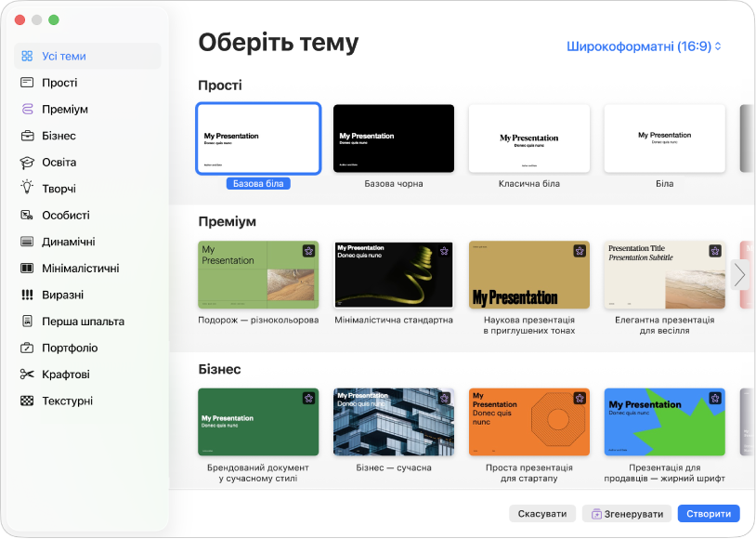Screen dimensions: 756x539
Task: Click the Скасувати button
Action: point(542,514)
